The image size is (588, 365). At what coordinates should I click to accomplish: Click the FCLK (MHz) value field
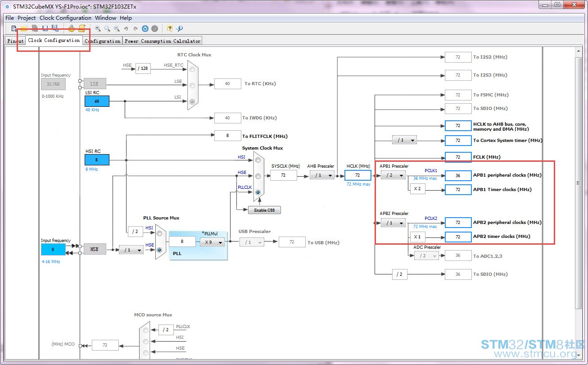tap(458, 157)
